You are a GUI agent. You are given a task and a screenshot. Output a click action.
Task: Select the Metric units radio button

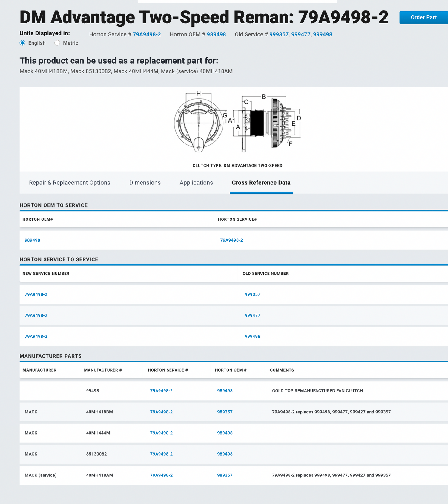57,43
